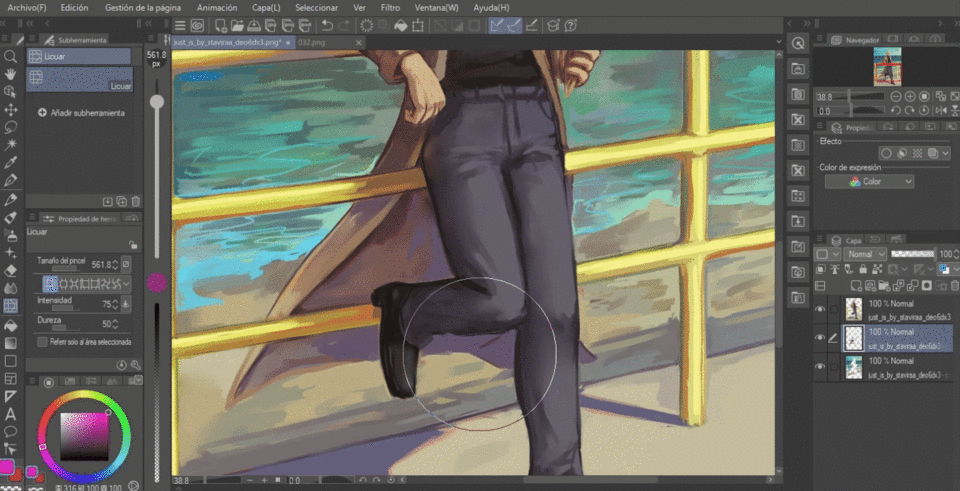Pick color in the color wheel square
960x491 pixels.
(84, 437)
